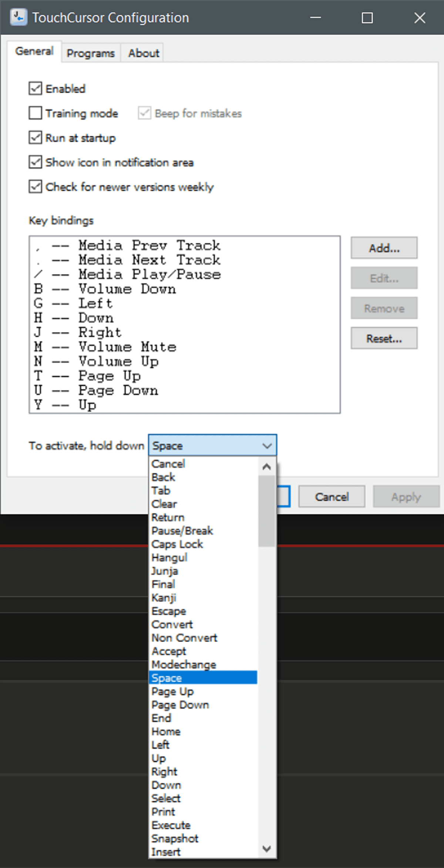Select the 'Y -- Up' binding

[x=184, y=405]
